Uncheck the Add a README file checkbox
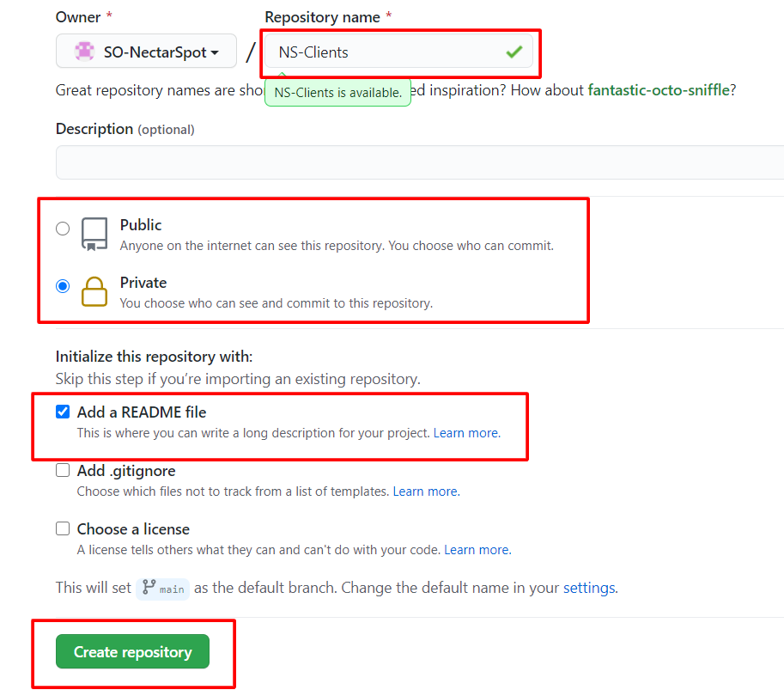This screenshot has width=784, height=696. tap(63, 412)
